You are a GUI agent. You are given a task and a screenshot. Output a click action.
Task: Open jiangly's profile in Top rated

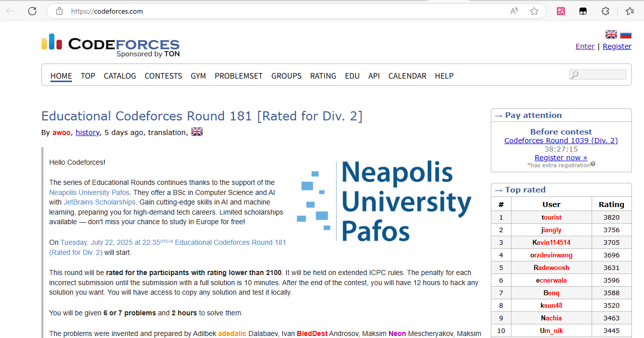pyautogui.click(x=551, y=230)
